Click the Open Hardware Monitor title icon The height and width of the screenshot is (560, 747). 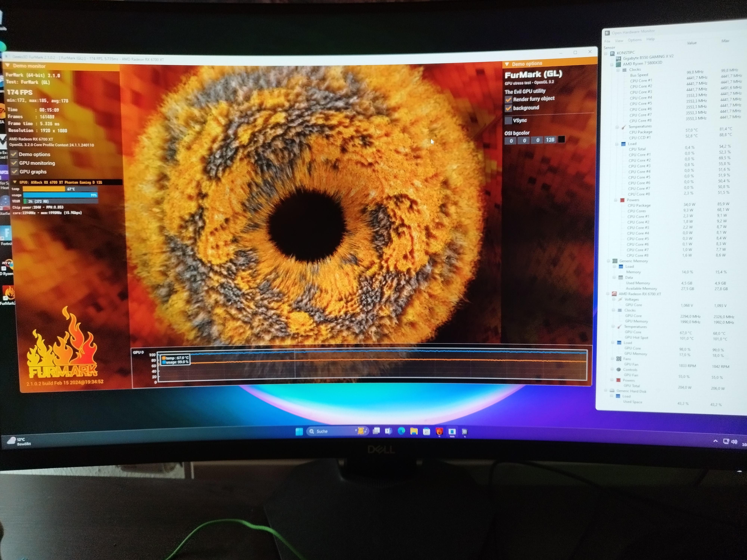point(607,33)
